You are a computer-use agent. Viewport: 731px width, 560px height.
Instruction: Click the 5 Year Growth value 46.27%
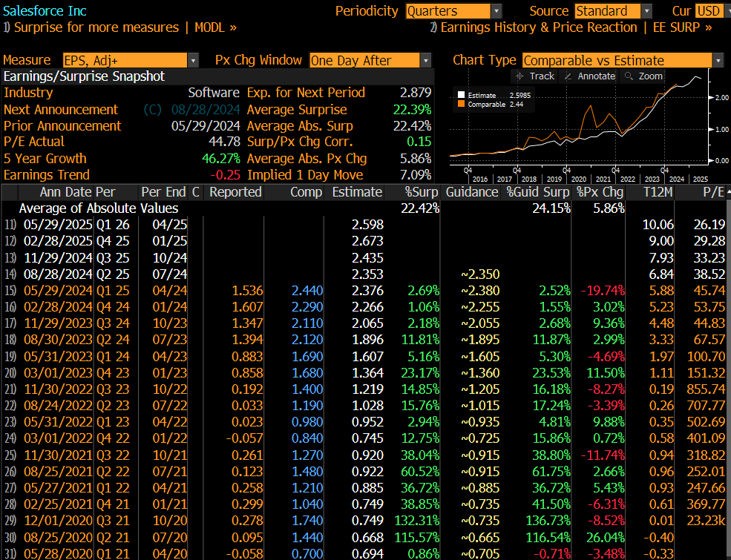pos(221,159)
